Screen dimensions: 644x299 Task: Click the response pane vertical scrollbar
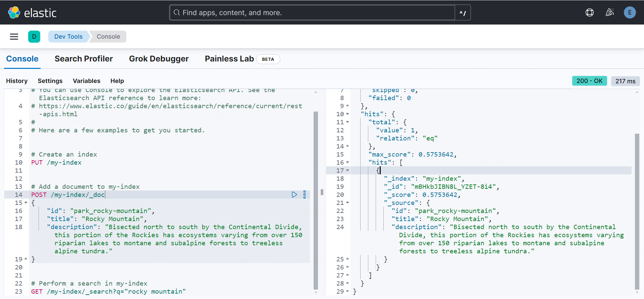(637, 211)
